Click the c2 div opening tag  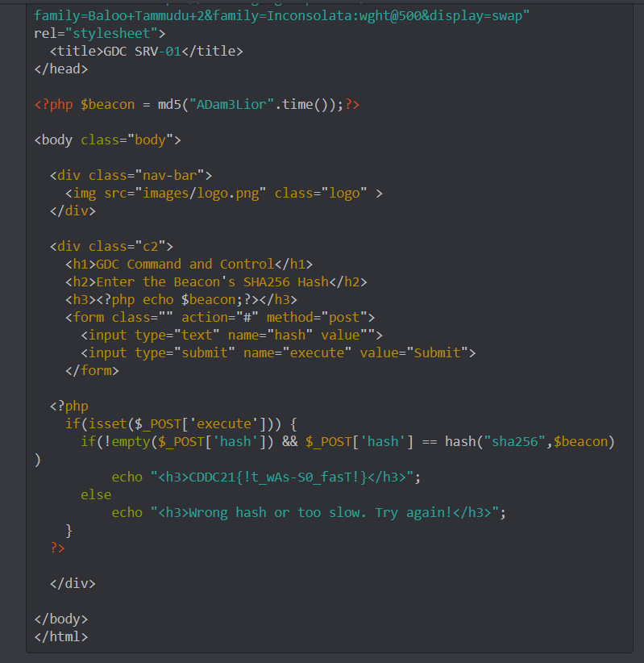click(x=111, y=246)
